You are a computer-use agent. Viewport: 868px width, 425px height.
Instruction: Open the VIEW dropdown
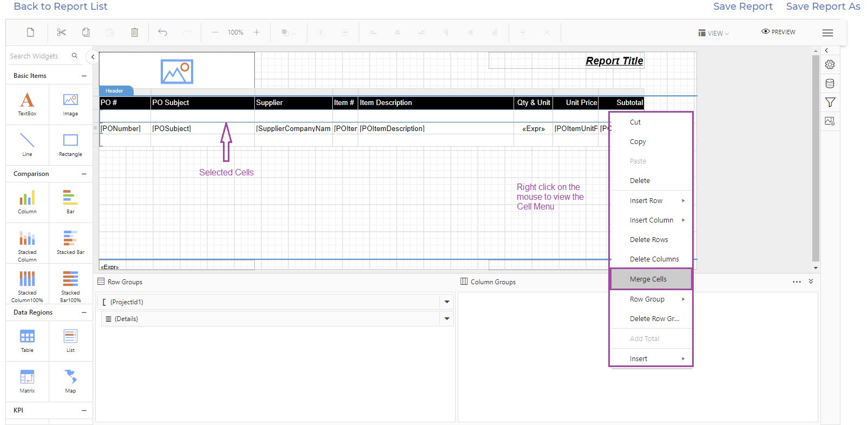coord(714,33)
